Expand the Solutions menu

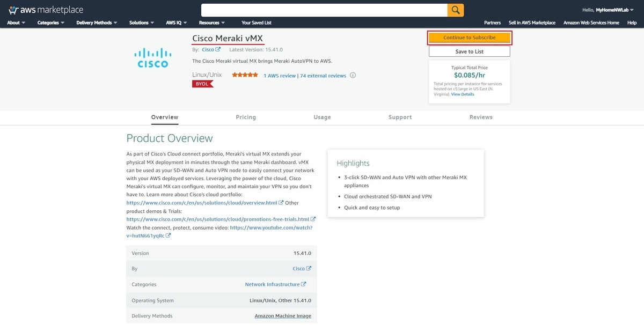[142, 23]
